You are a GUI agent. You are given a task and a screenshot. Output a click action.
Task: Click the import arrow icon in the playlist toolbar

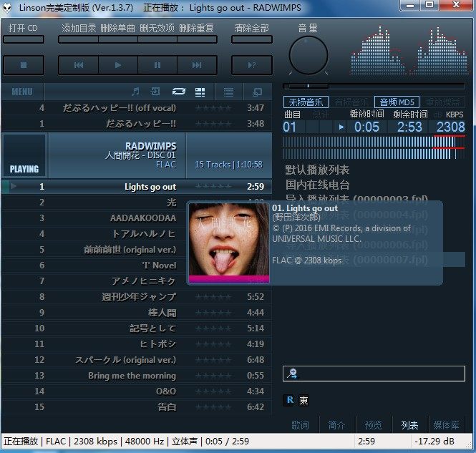(155, 92)
